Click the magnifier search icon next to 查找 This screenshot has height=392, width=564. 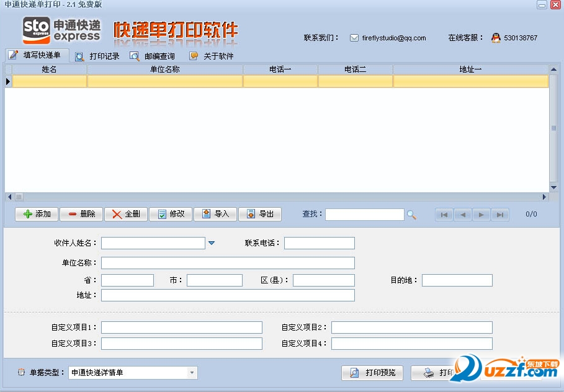point(411,215)
